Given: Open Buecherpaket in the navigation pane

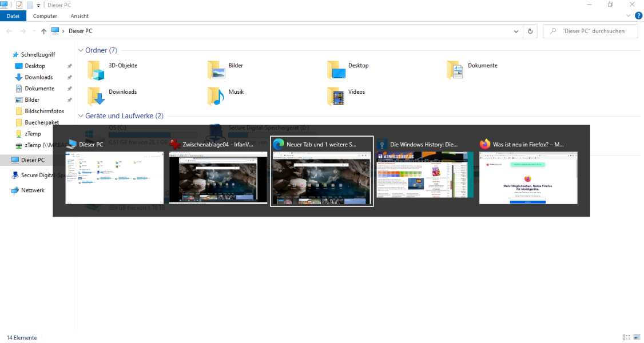Looking at the screenshot, I should [37, 122].
